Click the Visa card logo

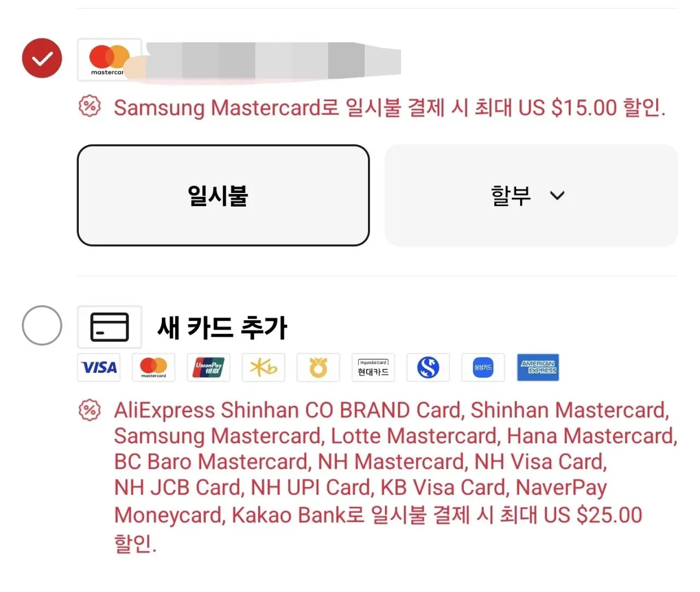99,367
